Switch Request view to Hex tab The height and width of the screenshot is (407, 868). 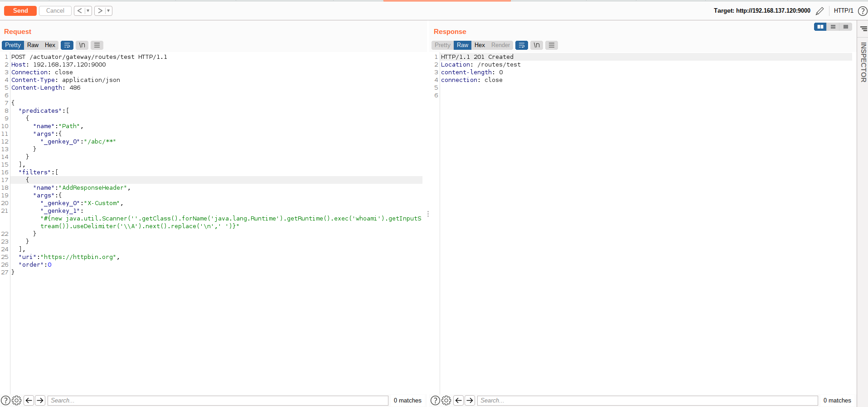[50, 45]
